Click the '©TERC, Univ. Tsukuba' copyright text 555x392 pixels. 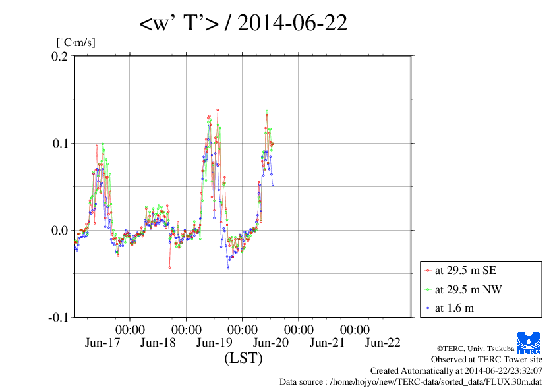pyautogui.click(x=475, y=349)
